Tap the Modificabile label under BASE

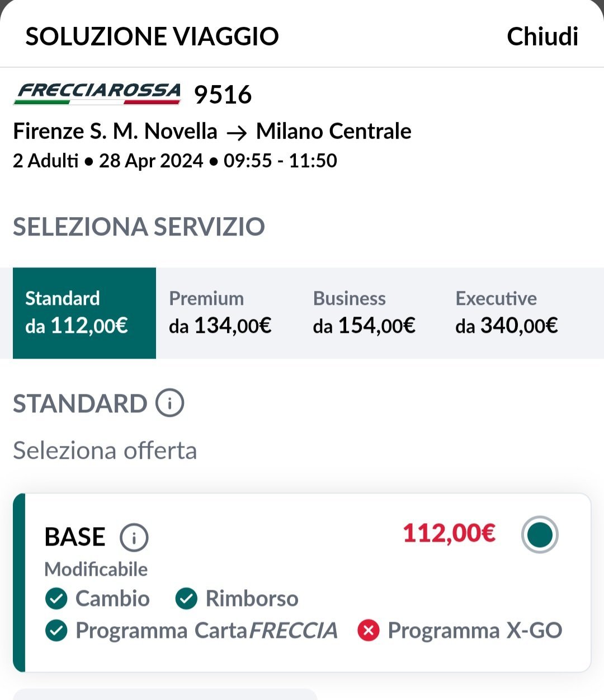click(x=96, y=569)
